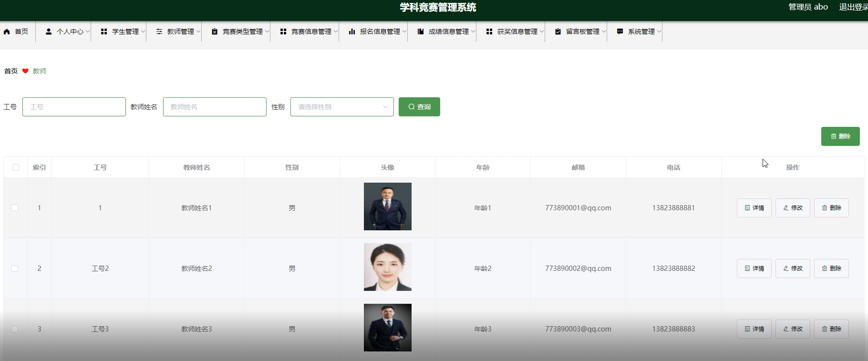
Task: Click the avatar photo of 教师姓名1
Action: (387, 206)
